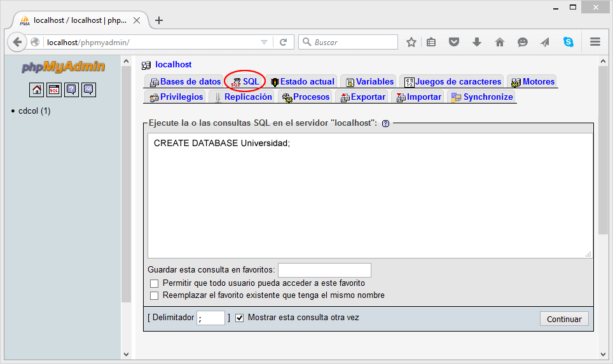
Task: Open the Procesos tab
Action: tap(306, 97)
